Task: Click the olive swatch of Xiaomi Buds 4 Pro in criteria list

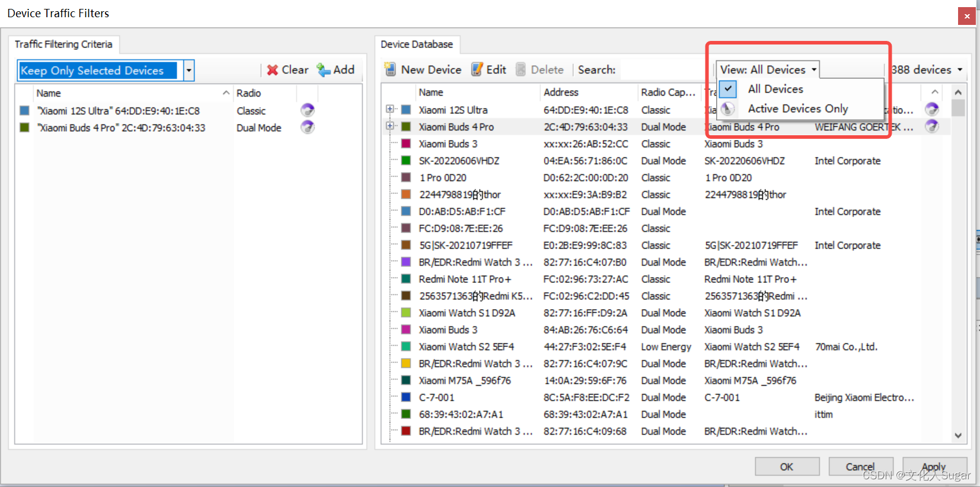Action: (24, 128)
